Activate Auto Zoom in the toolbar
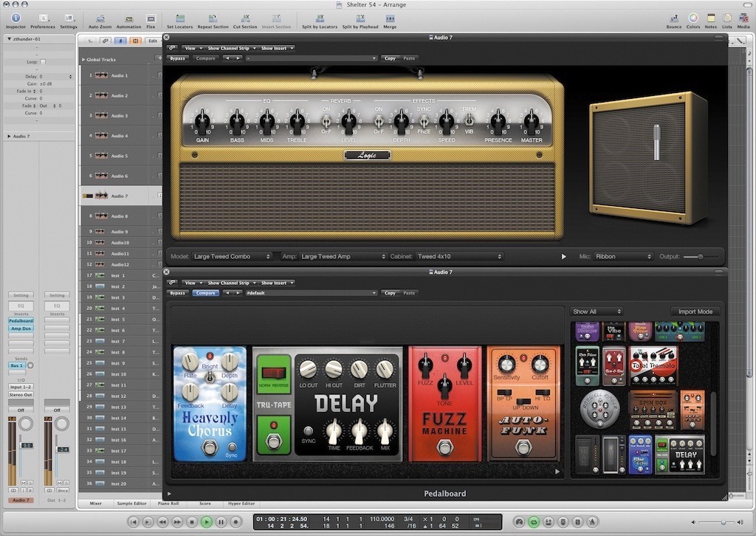The image size is (756, 536). pos(100,18)
